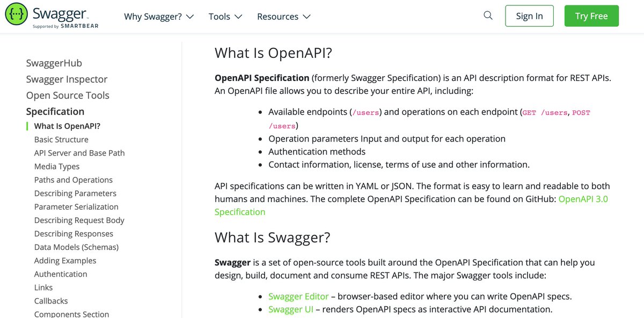Image resolution: width=644 pixels, height=318 pixels.
Task: Click the Contact information, license bullet
Action: (399, 165)
